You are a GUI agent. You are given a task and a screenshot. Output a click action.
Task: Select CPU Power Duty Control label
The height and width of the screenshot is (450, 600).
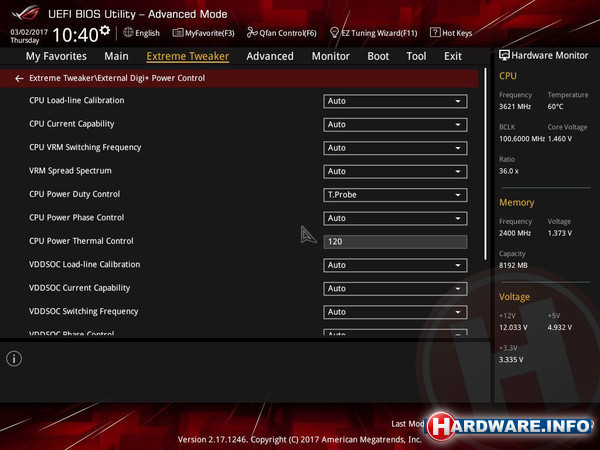coord(75,194)
